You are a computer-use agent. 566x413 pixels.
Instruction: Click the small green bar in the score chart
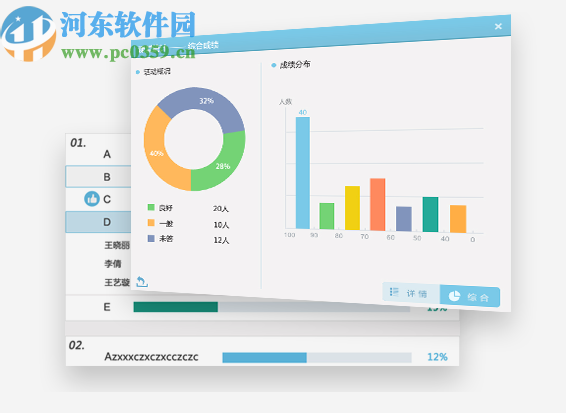tap(327, 216)
